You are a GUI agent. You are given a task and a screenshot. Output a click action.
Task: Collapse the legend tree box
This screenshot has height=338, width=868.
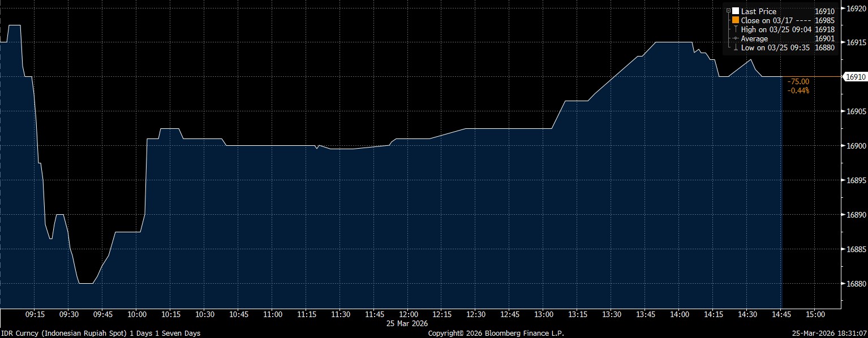[728, 11]
